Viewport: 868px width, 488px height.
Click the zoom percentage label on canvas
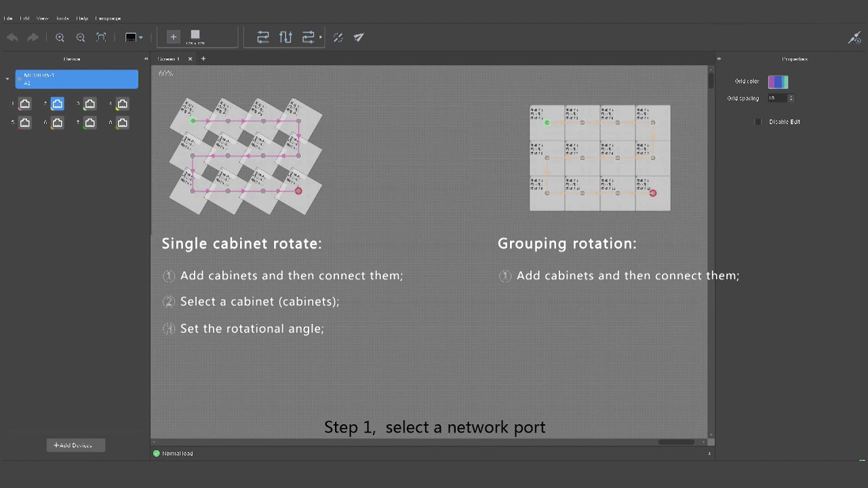point(165,73)
